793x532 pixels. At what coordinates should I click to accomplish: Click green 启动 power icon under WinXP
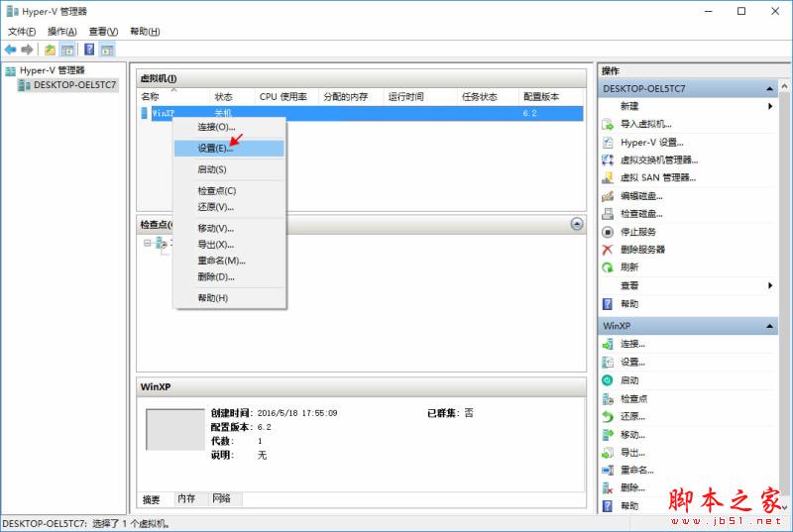(608, 380)
